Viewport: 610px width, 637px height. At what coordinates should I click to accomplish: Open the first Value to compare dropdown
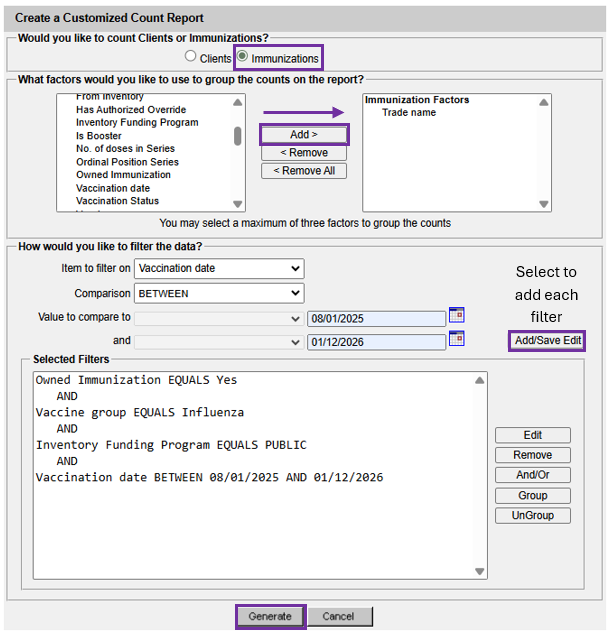[x=219, y=318]
